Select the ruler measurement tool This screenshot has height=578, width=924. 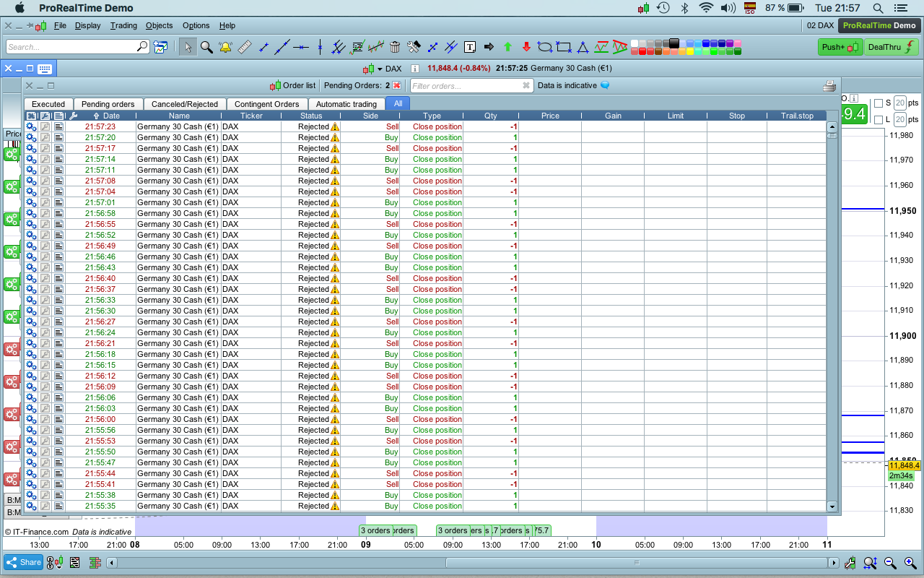pyautogui.click(x=244, y=47)
